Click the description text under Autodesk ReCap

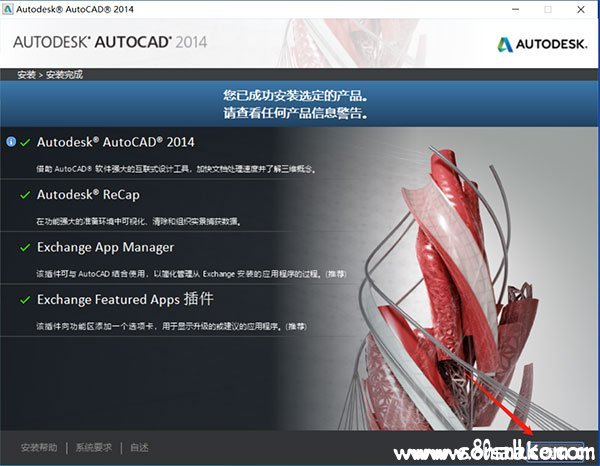click(139, 221)
